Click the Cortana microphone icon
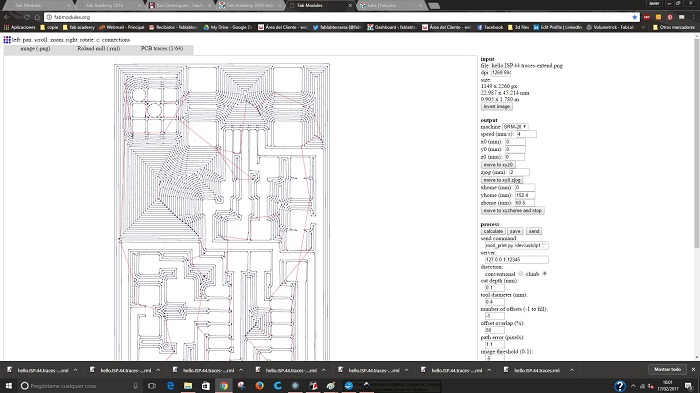The image size is (700, 393). (x=135, y=385)
